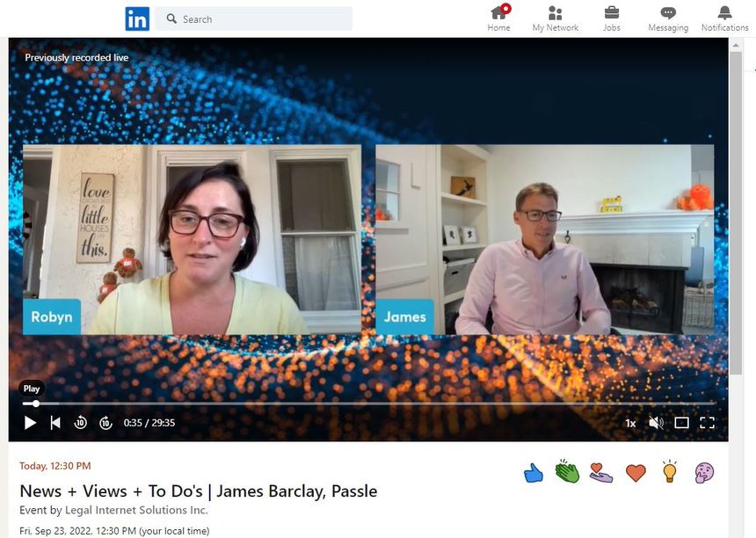Enter fullscreen video mode
Viewport: 756px width, 538px height.
pyautogui.click(x=707, y=423)
